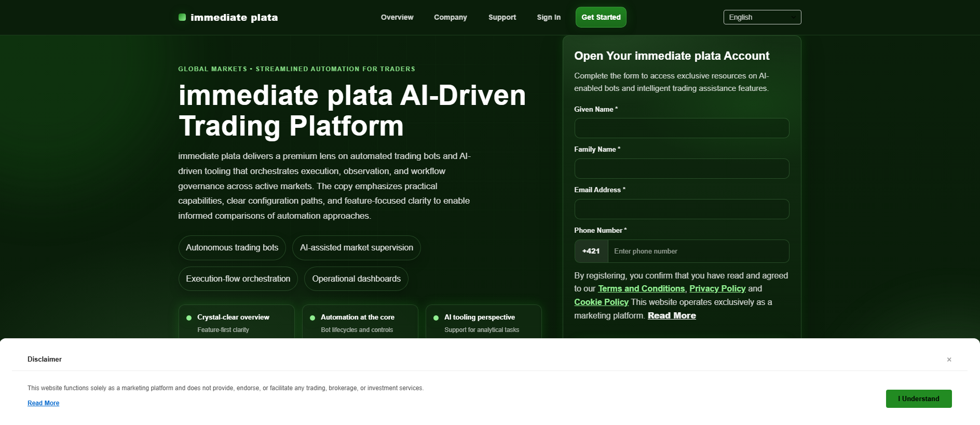The image size is (980, 425).
Task: Select the AI-assisted market supervision pill
Action: pyautogui.click(x=357, y=248)
